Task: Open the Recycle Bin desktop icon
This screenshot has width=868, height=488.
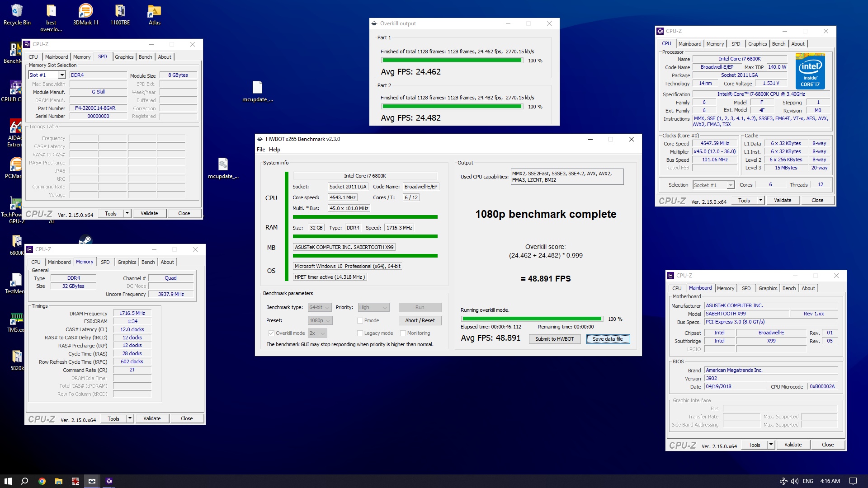Action: 17,14
